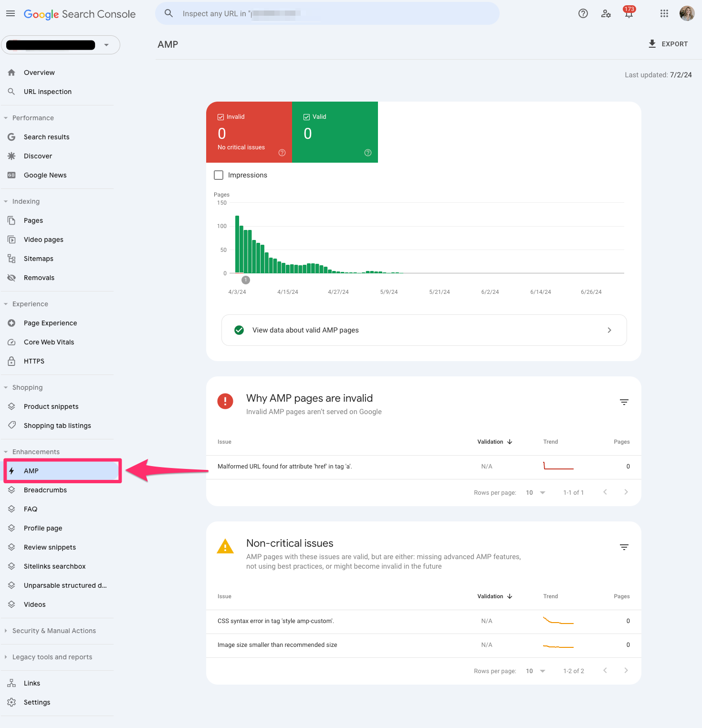Click the Removals crossed-eye icon
The height and width of the screenshot is (728, 702).
[x=11, y=278]
